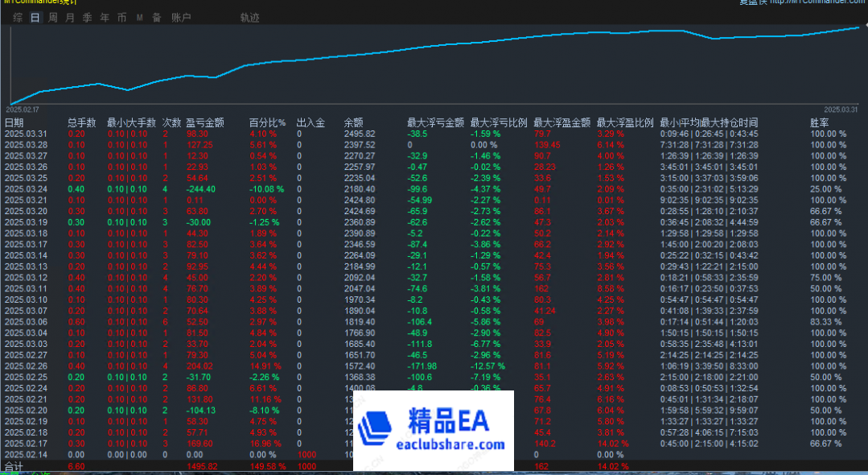Click the 2025.02.17 chart start date label
The image size is (868, 475).
click(23, 109)
